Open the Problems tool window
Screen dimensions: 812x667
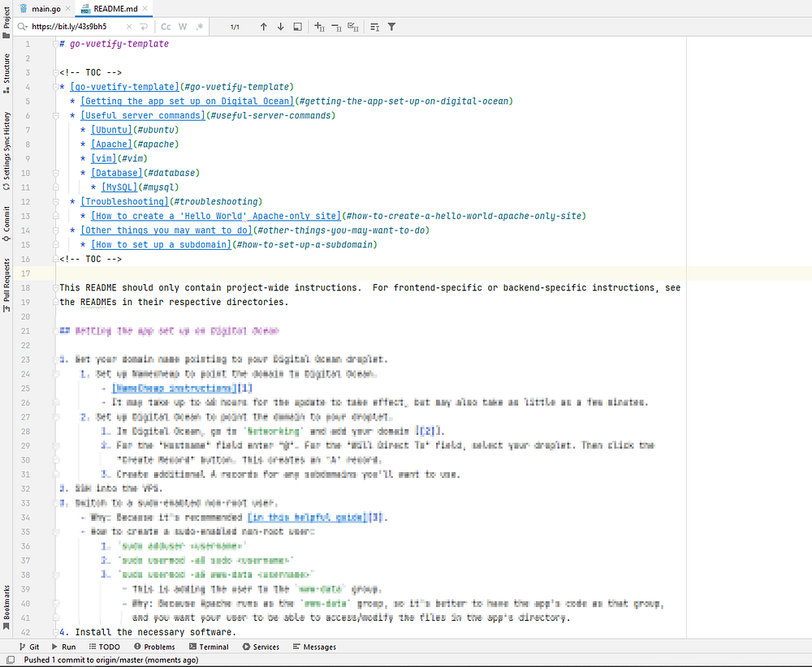click(x=153, y=647)
